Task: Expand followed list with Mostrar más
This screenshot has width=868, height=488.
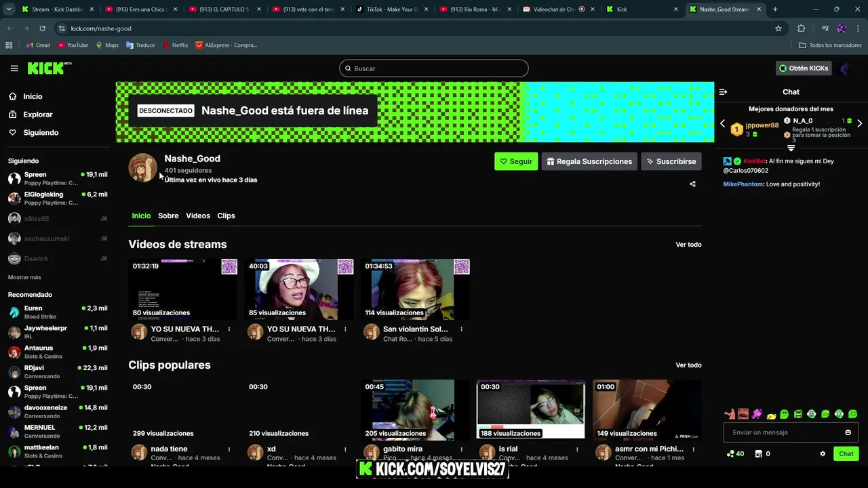Action: pos(24,277)
